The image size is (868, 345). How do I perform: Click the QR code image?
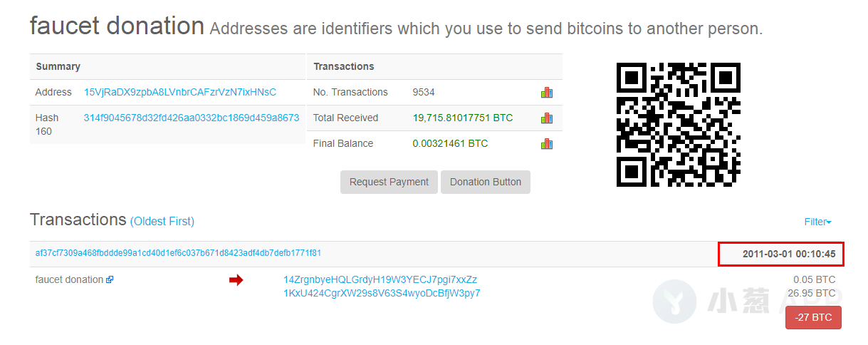(x=679, y=125)
